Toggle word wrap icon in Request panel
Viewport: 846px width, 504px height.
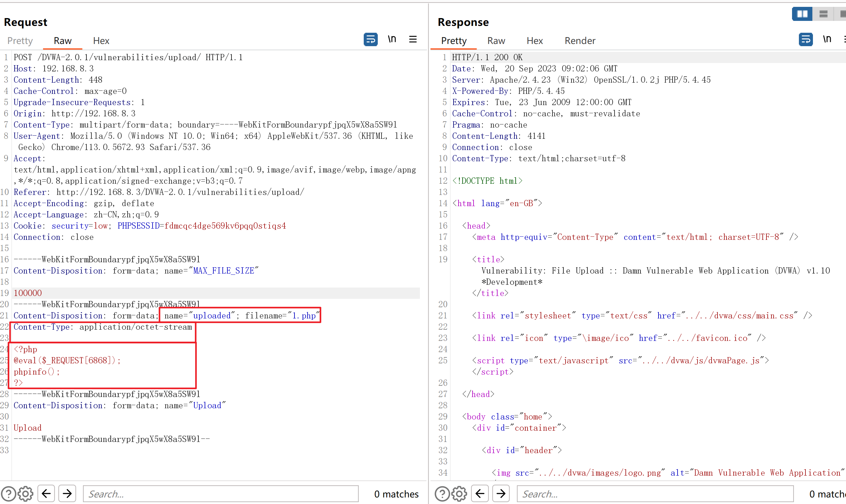(370, 39)
